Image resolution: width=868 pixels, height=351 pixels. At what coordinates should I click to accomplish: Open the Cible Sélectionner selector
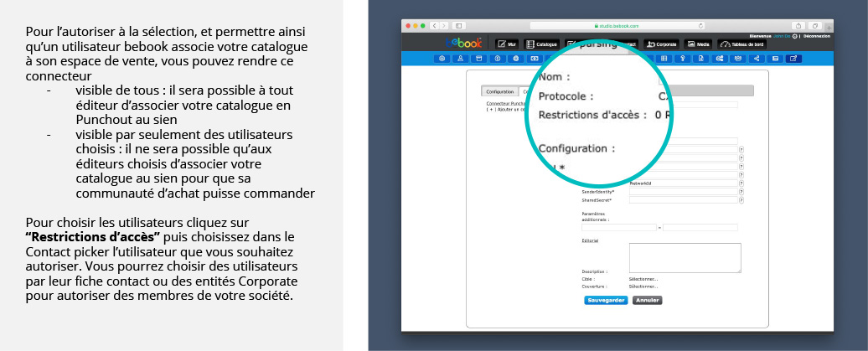[x=643, y=279]
